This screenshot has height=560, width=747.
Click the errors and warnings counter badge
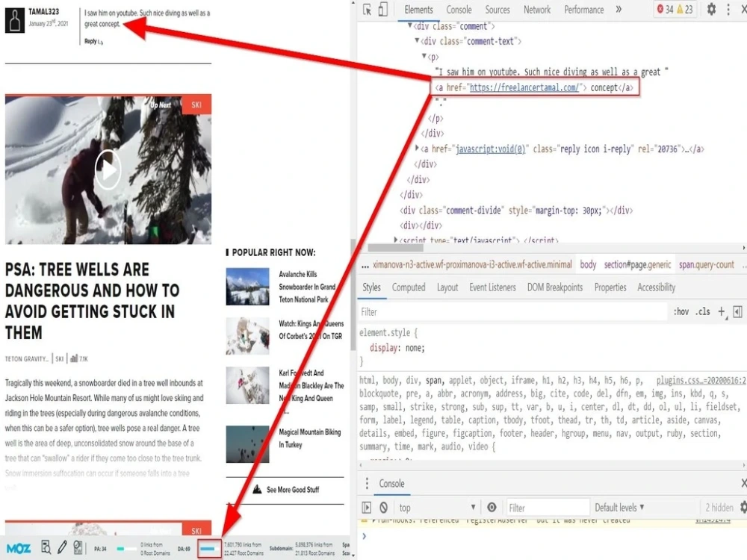675,9
